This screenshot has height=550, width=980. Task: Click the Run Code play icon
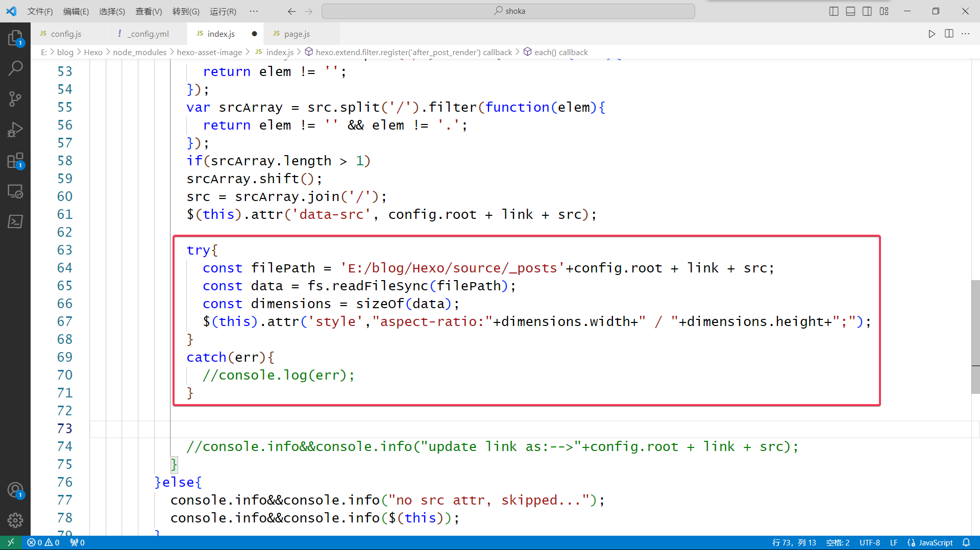pyautogui.click(x=932, y=34)
